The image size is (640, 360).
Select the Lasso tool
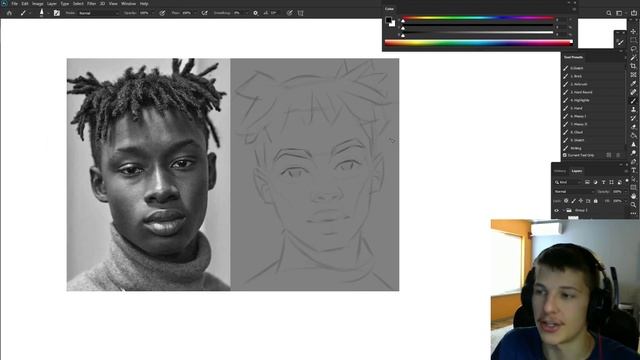633,48
